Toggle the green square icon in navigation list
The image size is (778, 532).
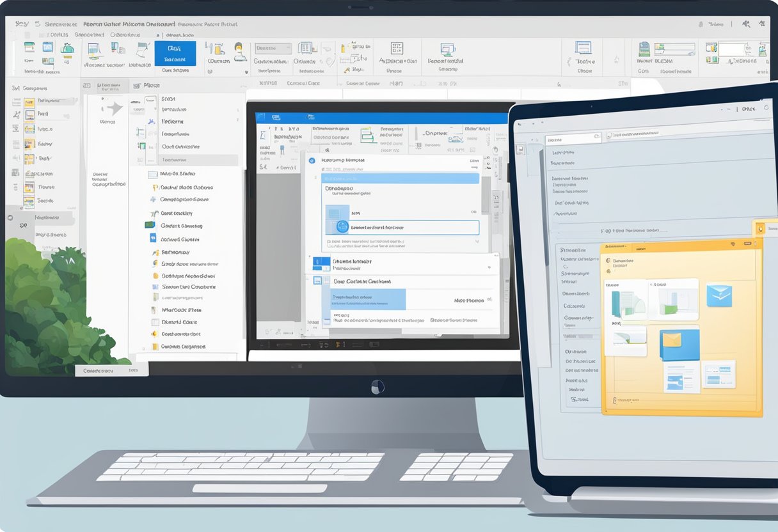pyautogui.click(x=149, y=225)
